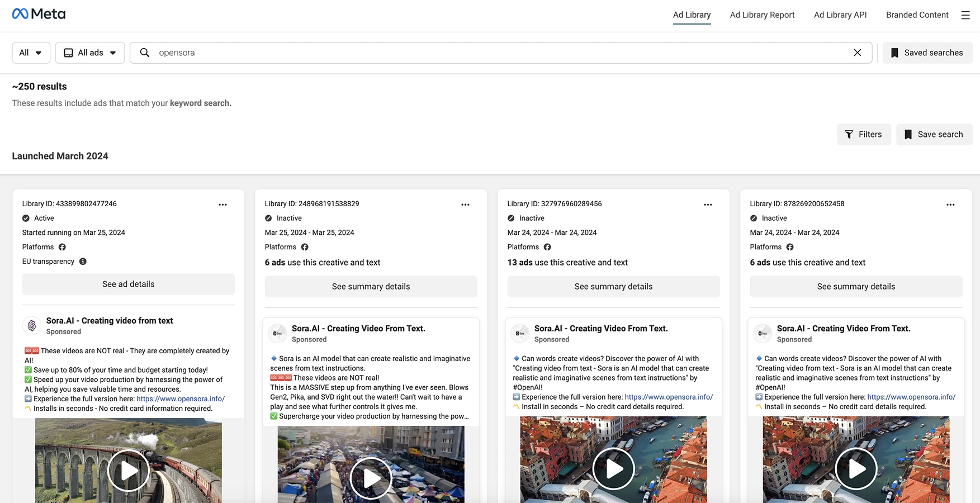Screen dimensions: 980x503
Task: Open Sora.AI page name on ad 327976960289456
Action: point(601,329)
